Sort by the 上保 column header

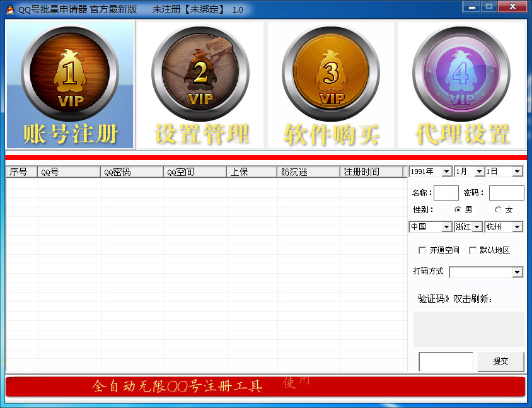(252, 172)
